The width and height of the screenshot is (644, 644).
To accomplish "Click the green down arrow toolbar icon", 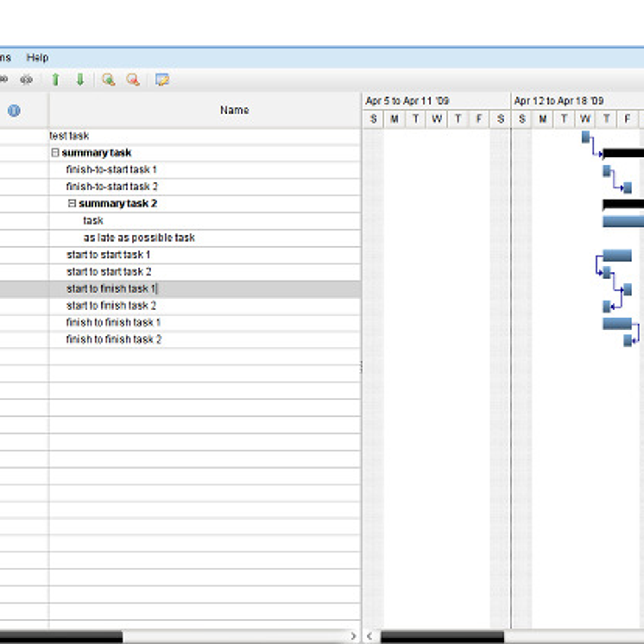I will click(80, 80).
